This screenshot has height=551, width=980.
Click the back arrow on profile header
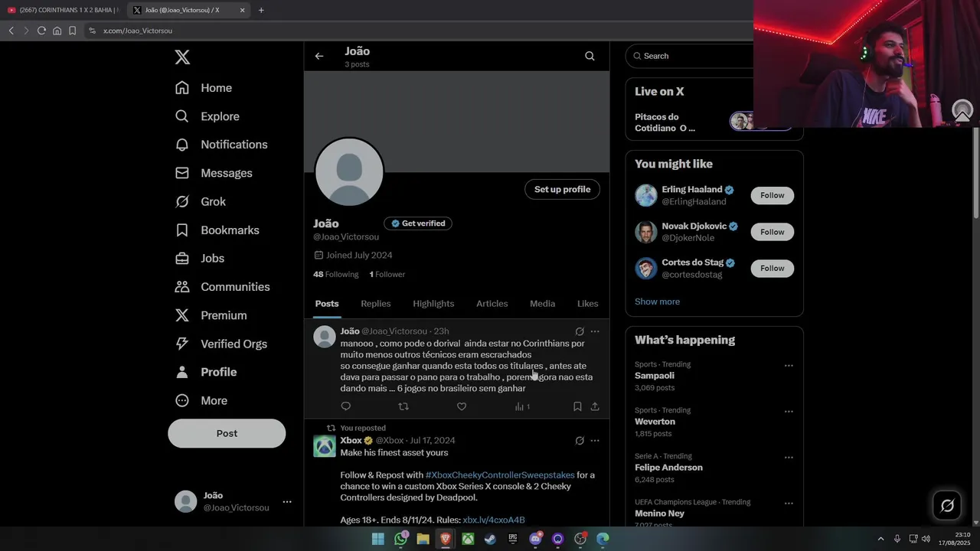(x=319, y=56)
